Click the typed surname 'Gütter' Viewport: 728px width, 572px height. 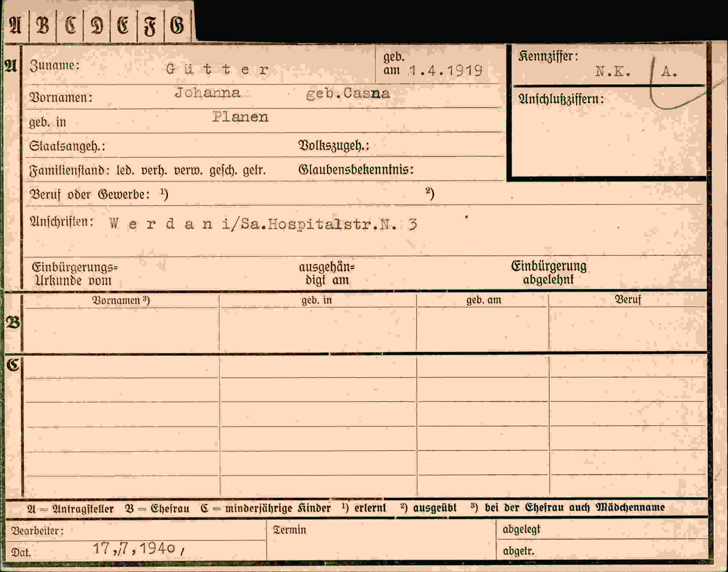coord(217,69)
